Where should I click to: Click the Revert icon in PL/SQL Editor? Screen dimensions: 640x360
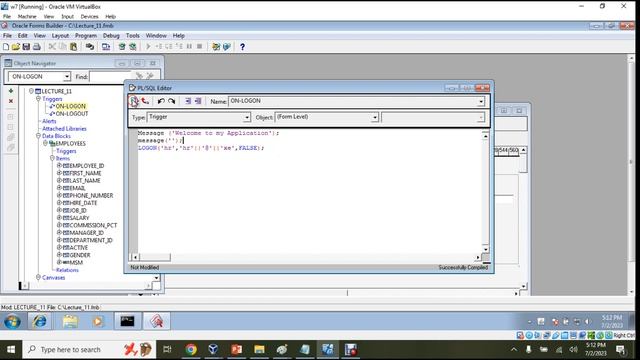(x=145, y=101)
